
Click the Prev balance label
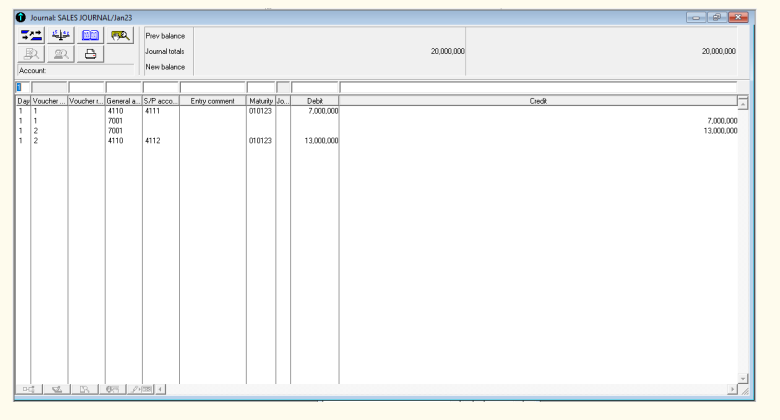[x=165, y=36]
